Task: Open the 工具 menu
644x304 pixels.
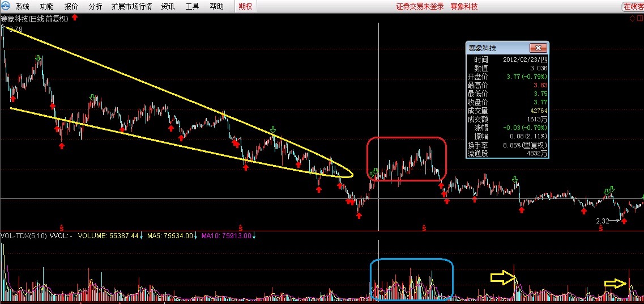Action: tap(193, 6)
